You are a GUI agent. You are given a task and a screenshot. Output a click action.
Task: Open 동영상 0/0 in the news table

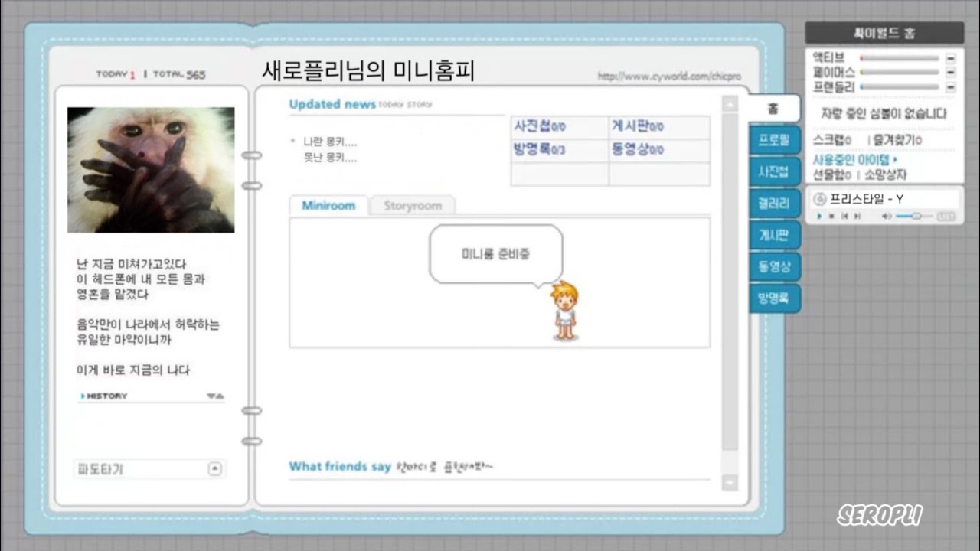point(637,150)
